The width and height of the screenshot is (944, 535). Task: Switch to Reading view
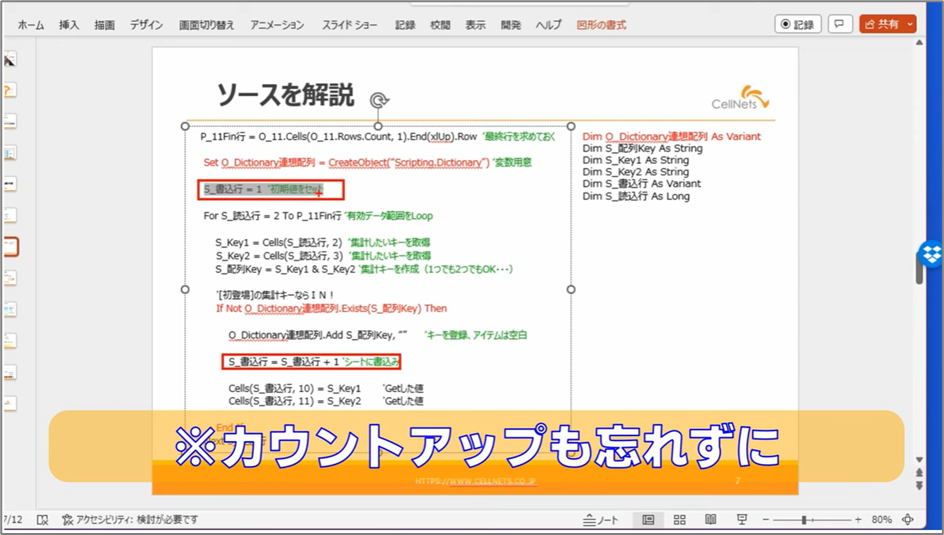711,520
